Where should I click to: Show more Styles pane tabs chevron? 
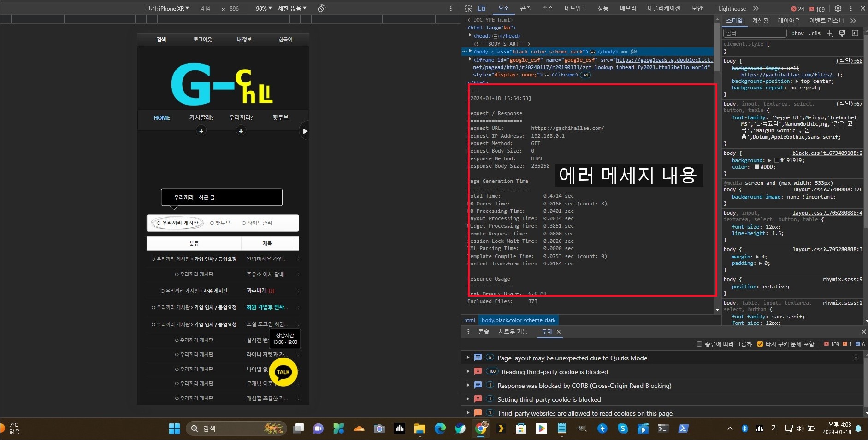(853, 21)
